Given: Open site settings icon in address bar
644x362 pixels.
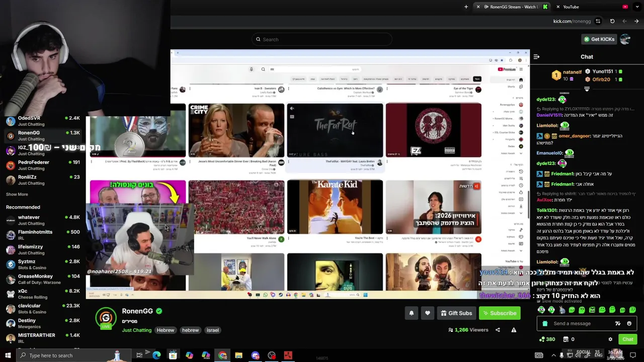Looking at the screenshot, I should [x=598, y=21].
